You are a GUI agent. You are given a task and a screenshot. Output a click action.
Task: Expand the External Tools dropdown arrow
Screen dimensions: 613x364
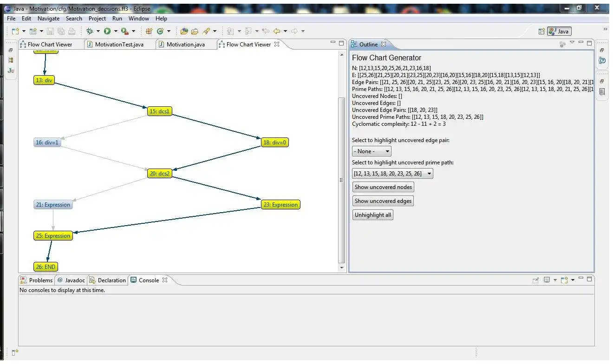tap(133, 32)
